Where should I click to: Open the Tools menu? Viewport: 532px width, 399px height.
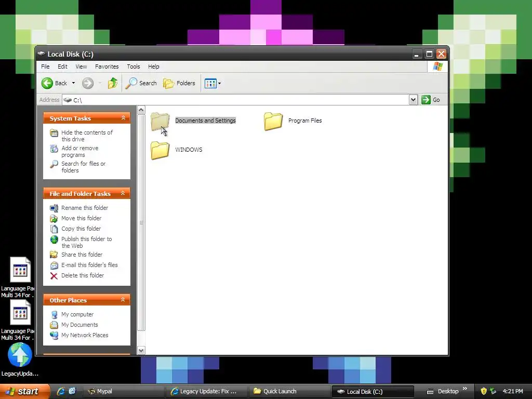(x=134, y=66)
